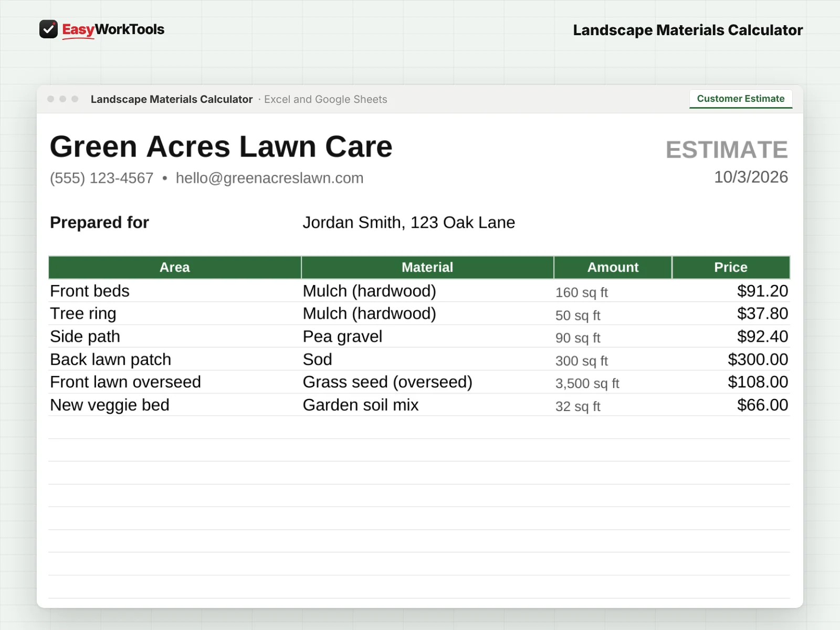The width and height of the screenshot is (840, 630).
Task: Select the date 10/3/2026
Action: 751,177
